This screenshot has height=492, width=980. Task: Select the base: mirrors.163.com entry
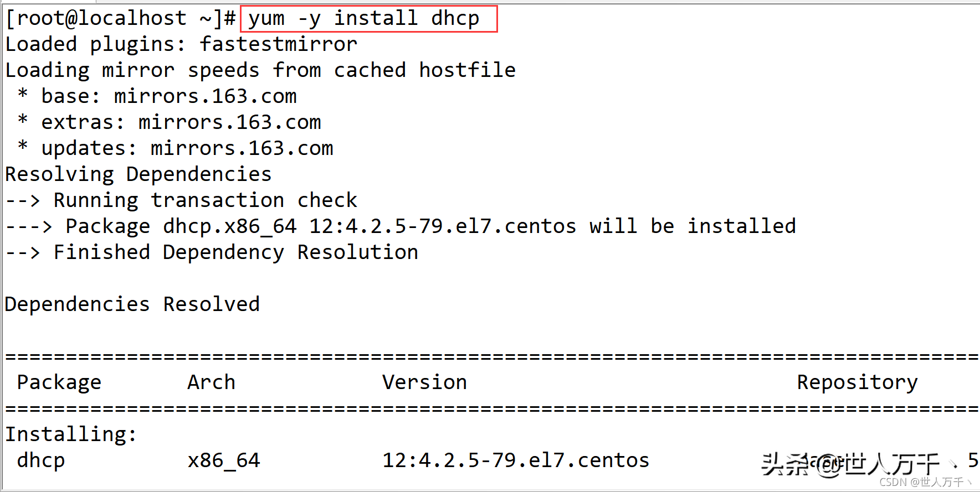coord(157,96)
